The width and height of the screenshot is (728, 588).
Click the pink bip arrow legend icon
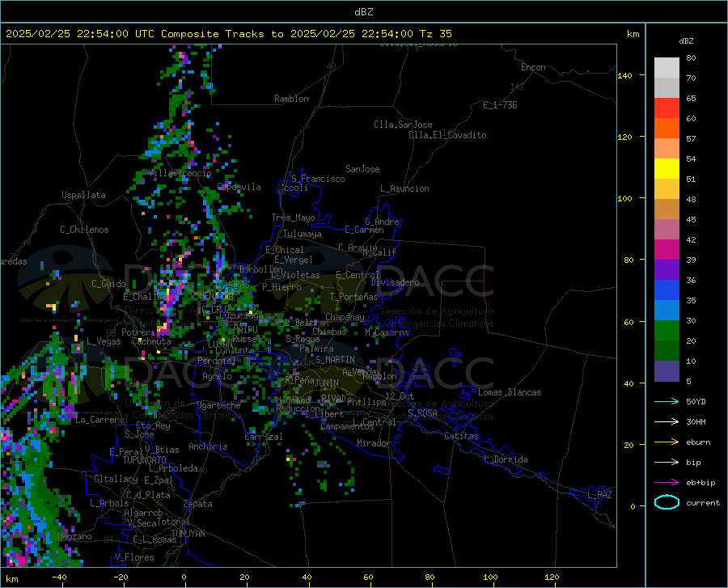[x=667, y=463]
